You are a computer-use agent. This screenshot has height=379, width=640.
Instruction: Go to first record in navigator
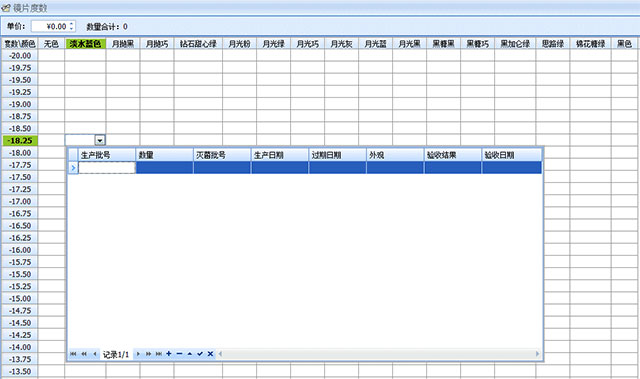pos(73,354)
